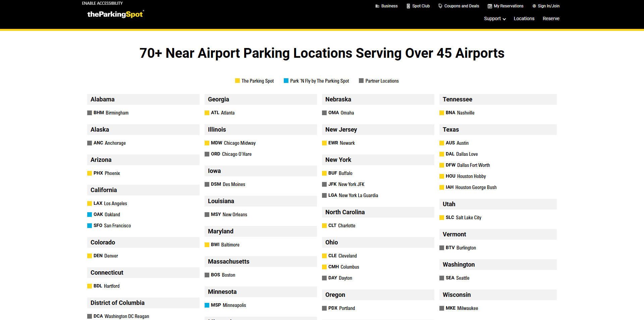Select the Coupons and Deals tag icon
Screen dimensions: 644x320
pos(440,6)
